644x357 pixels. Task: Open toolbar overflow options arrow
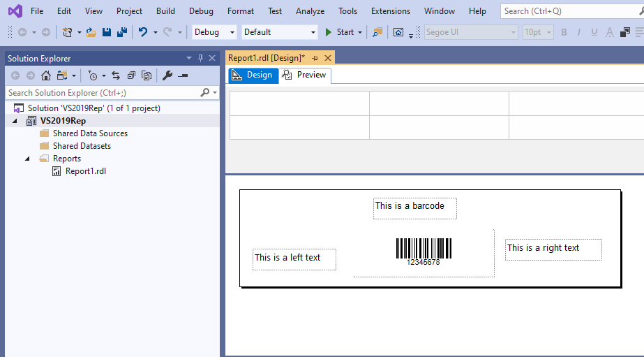pyautogui.click(x=411, y=36)
